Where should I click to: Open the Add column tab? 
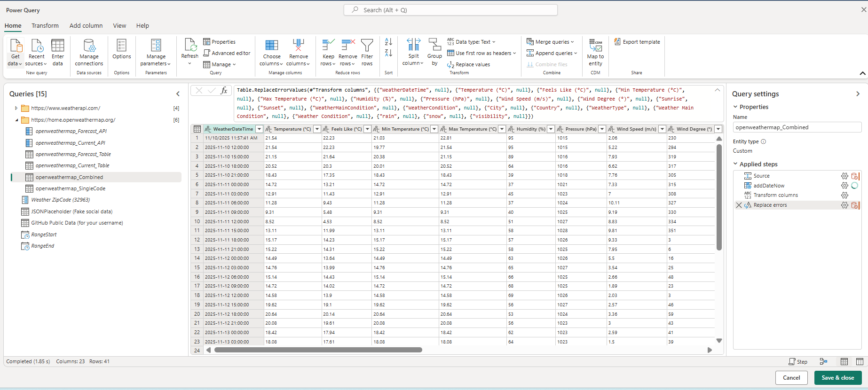(86, 26)
